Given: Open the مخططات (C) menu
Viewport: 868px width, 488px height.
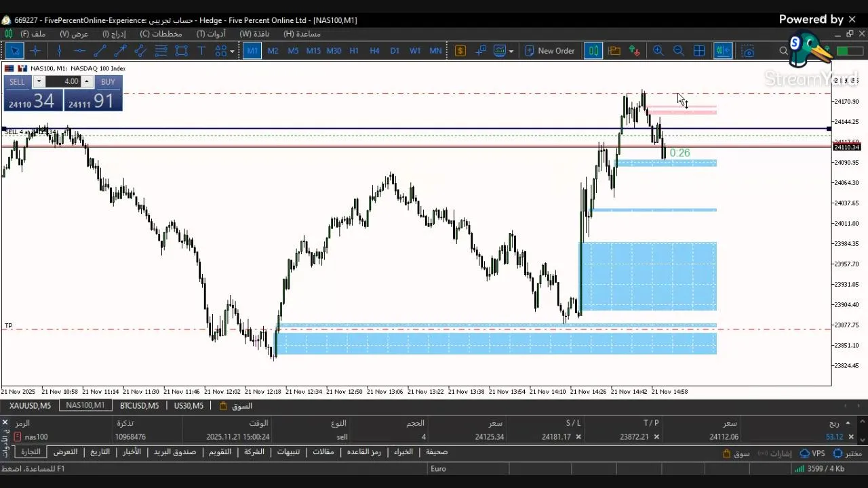Looking at the screenshot, I should [161, 33].
